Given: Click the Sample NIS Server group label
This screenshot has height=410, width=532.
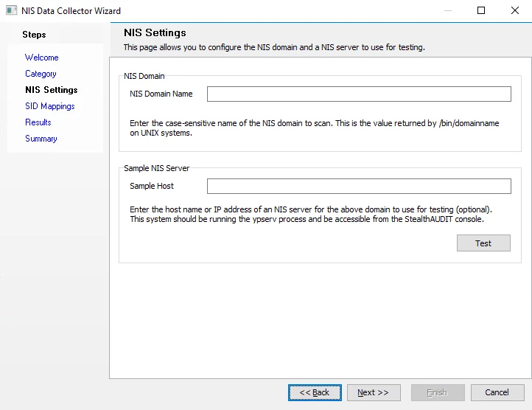Looking at the screenshot, I should tap(157, 168).
